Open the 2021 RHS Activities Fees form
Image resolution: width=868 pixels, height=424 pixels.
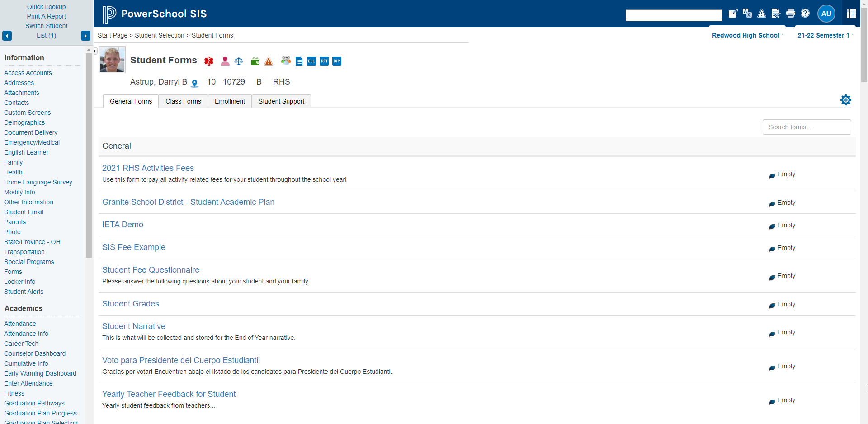148,168
